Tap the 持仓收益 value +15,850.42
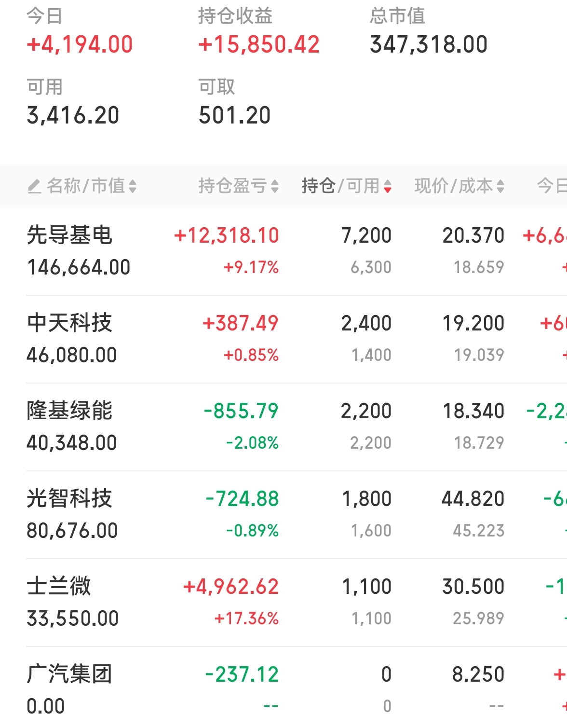 [259, 45]
